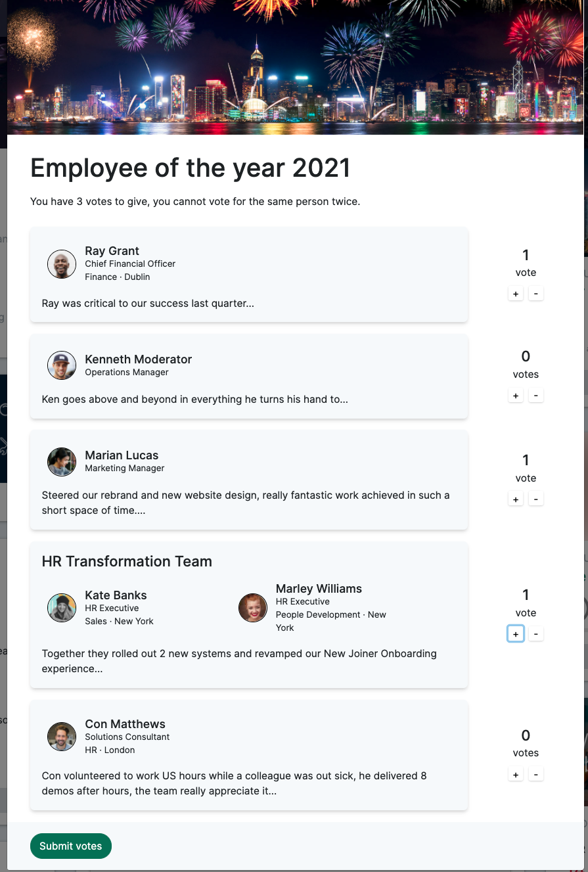
Task: Remove Marian Lucas's vote with minus button
Action: 536,499
